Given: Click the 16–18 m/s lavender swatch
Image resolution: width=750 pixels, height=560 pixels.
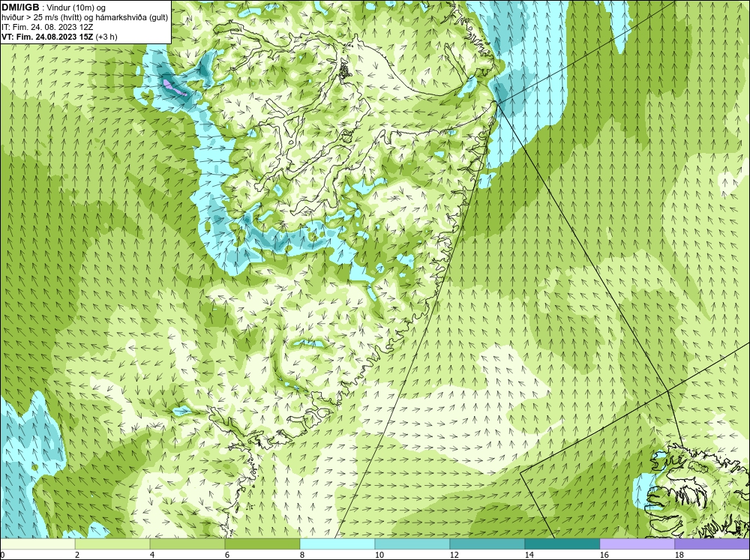Looking at the screenshot, I should tap(637, 544).
